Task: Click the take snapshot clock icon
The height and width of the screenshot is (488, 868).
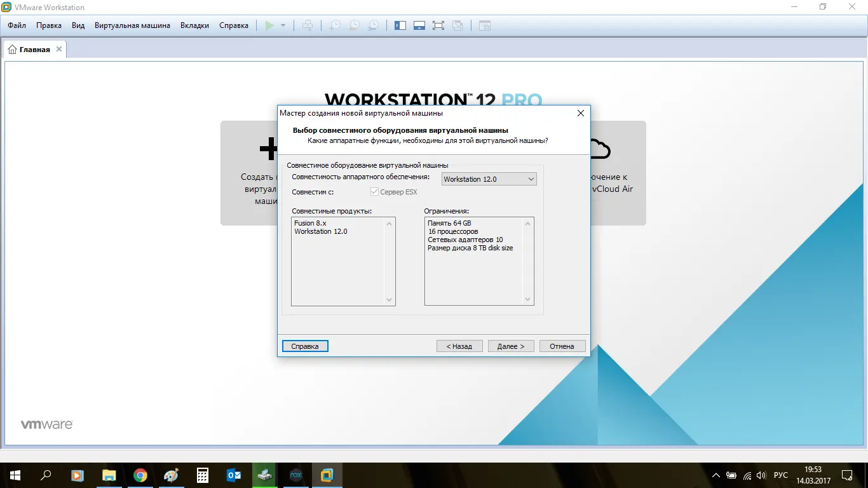Action: (334, 25)
